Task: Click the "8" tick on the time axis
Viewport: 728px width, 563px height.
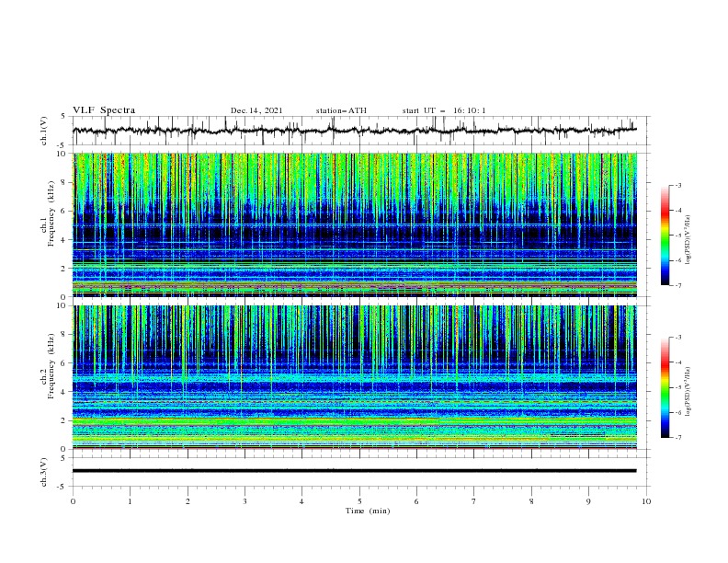Action: 531,501
